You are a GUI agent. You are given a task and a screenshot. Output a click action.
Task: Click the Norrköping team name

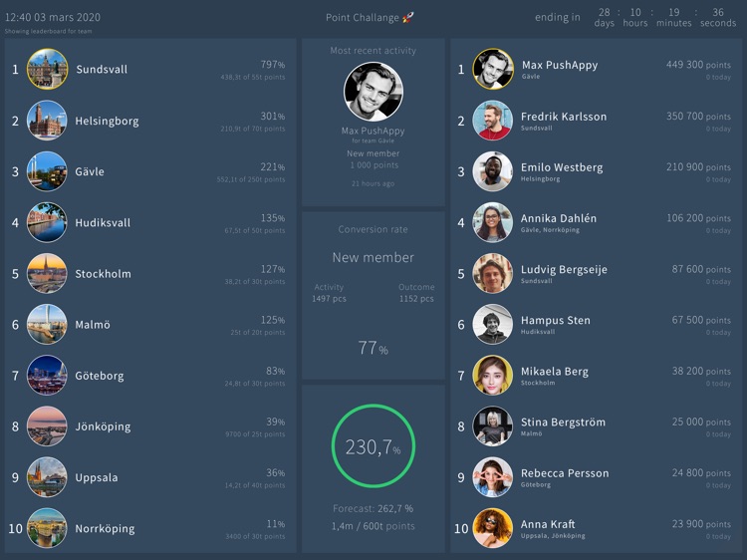pyautogui.click(x=105, y=529)
